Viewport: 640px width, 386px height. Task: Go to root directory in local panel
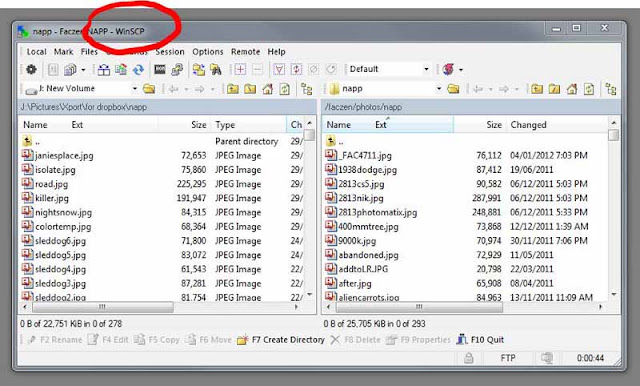pos(250,89)
